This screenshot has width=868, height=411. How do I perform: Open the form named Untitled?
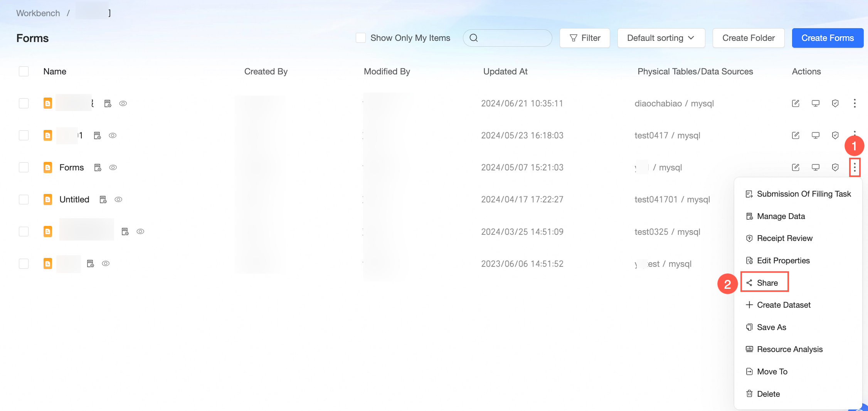point(74,199)
